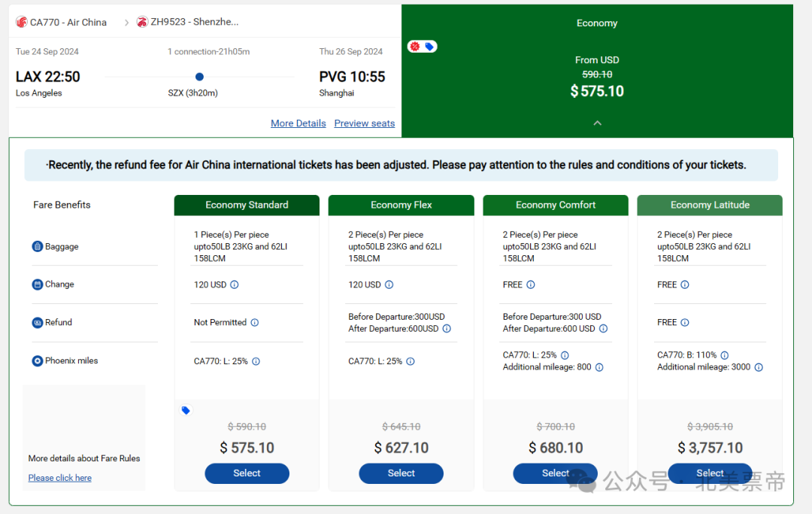
Task: Click the Shenzhen Airlines logo beside ZH9523
Action: click(x=142, y=22)
